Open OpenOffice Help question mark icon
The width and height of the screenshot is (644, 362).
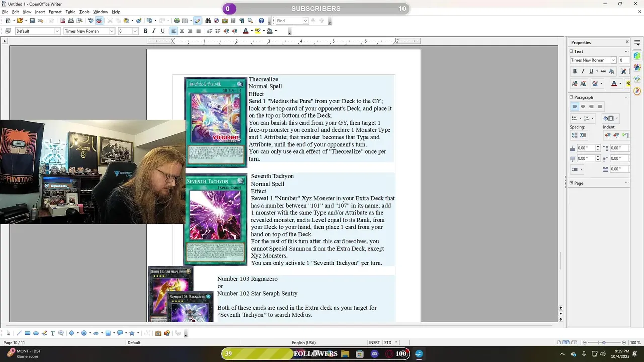[261, 21]
